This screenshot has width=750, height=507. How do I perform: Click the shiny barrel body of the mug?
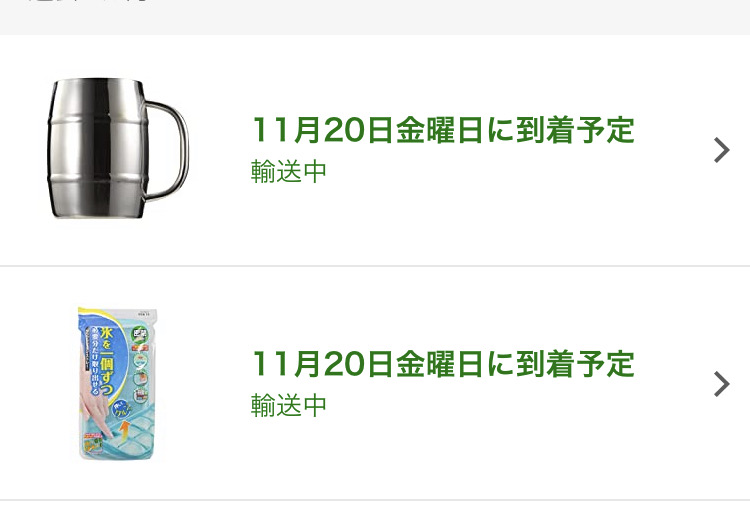click(97, 148)
